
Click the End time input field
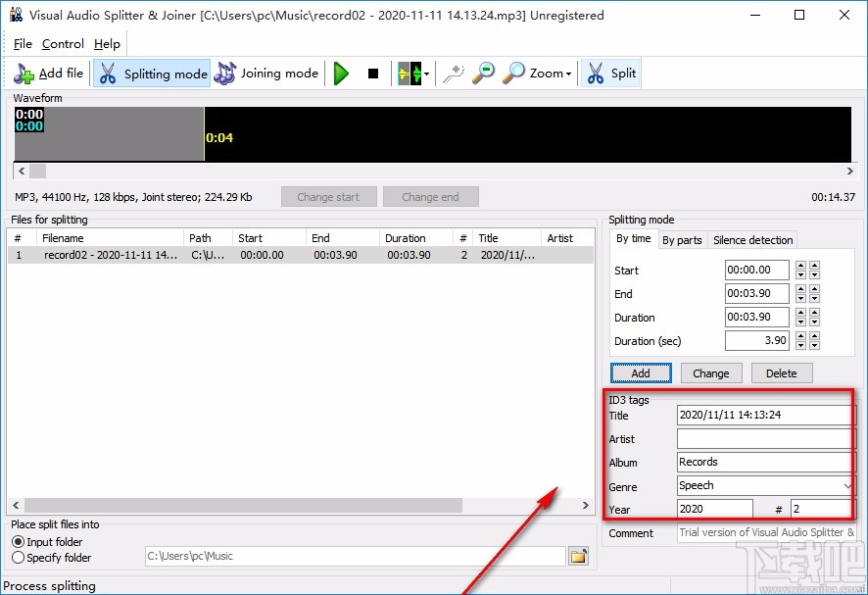[x=756, y=294]
